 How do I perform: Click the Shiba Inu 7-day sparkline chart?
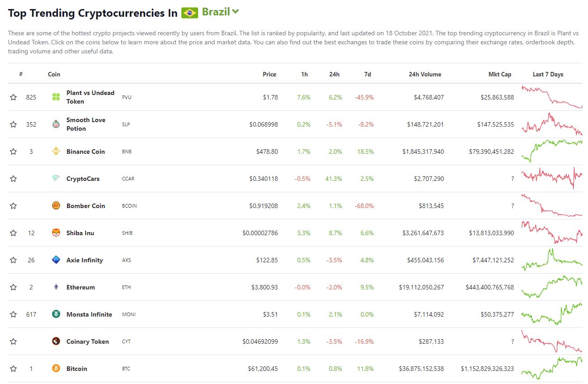pyautogui.click(x=552, y=232)
